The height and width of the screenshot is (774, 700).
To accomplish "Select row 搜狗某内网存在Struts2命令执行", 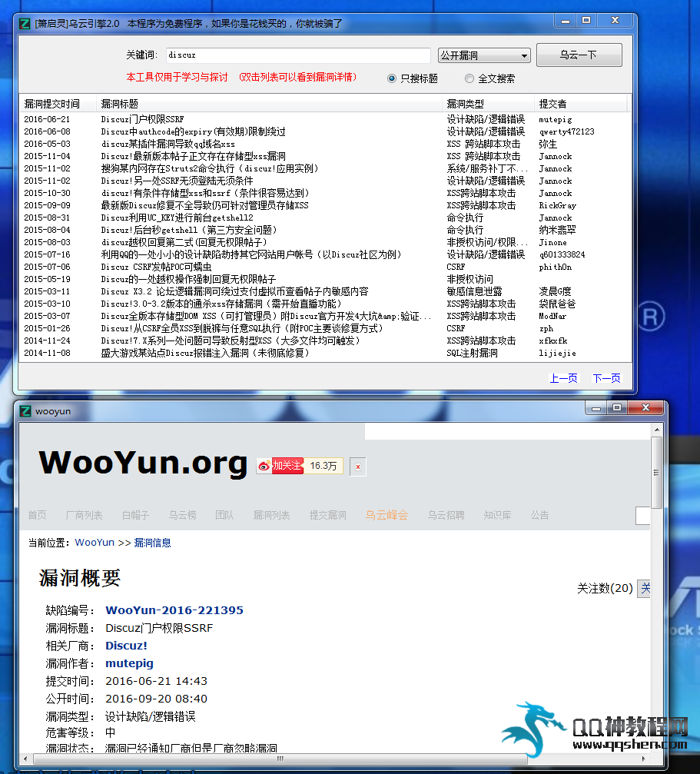I will [325, 169].
